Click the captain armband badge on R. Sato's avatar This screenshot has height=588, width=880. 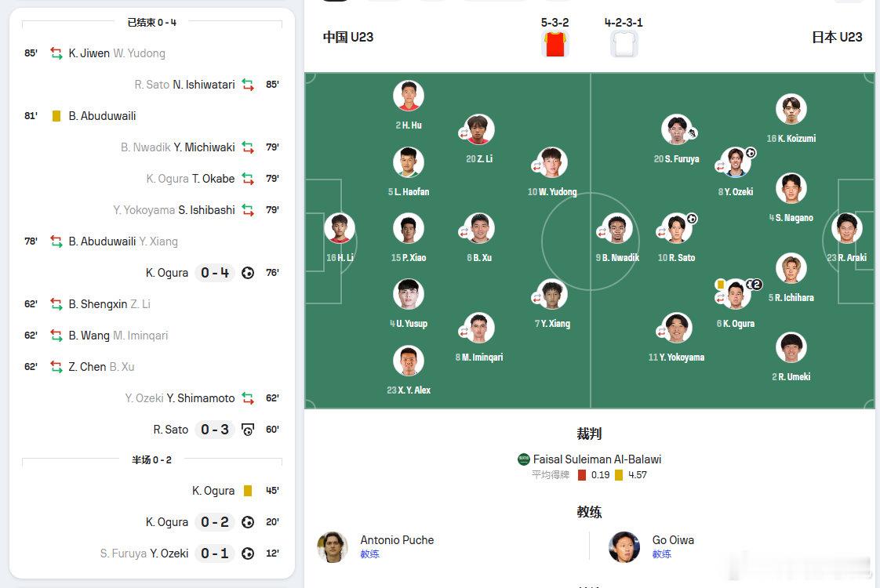[x=691, y=218]
